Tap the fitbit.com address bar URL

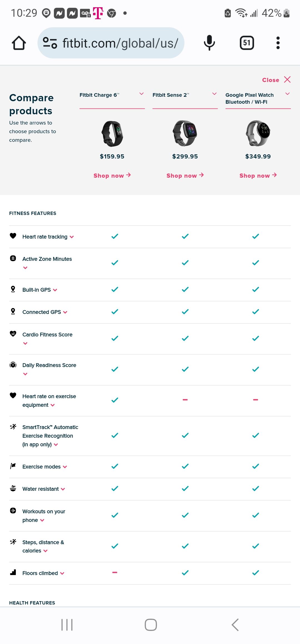[120, 43]
